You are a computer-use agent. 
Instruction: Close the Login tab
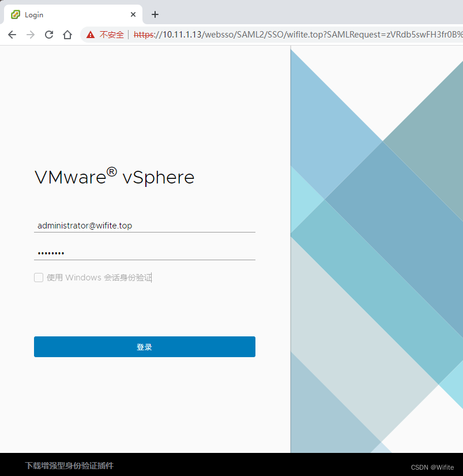133,14
